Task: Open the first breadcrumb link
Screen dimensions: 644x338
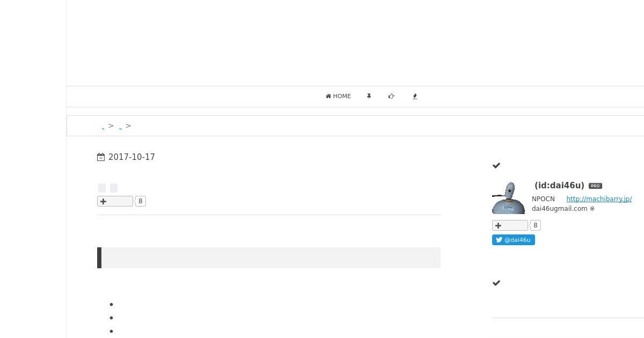Action: pos(103,127)
